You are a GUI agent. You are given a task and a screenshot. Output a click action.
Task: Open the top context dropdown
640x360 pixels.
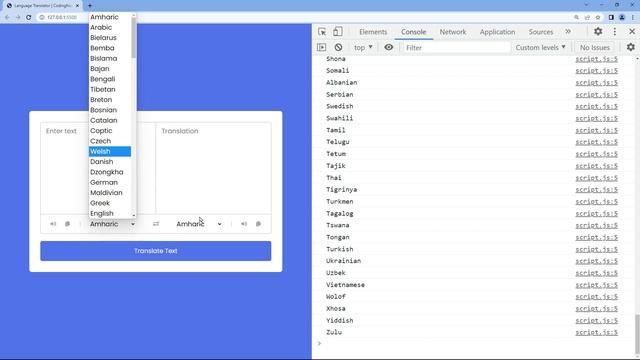coord(363,47)
